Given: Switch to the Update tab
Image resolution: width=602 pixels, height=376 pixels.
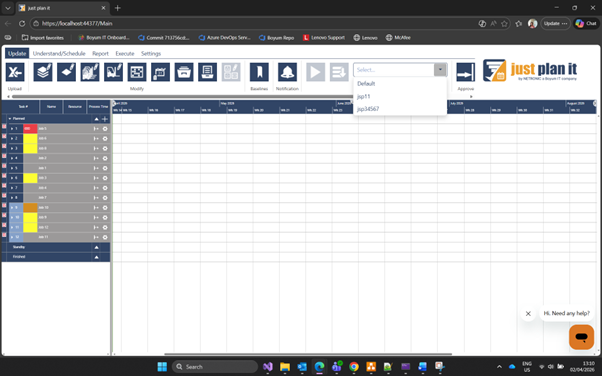Looking at the screenshot, I should click(x=17, y=53).
